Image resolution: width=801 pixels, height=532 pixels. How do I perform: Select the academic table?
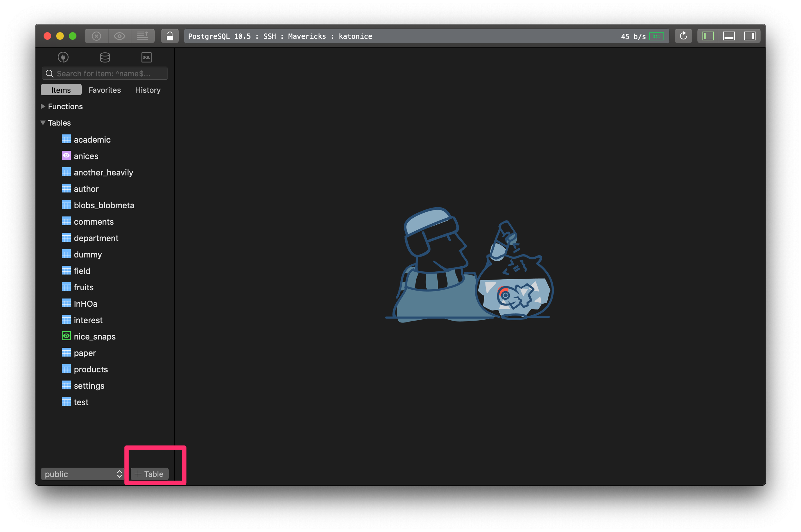[x=92, y=139]
